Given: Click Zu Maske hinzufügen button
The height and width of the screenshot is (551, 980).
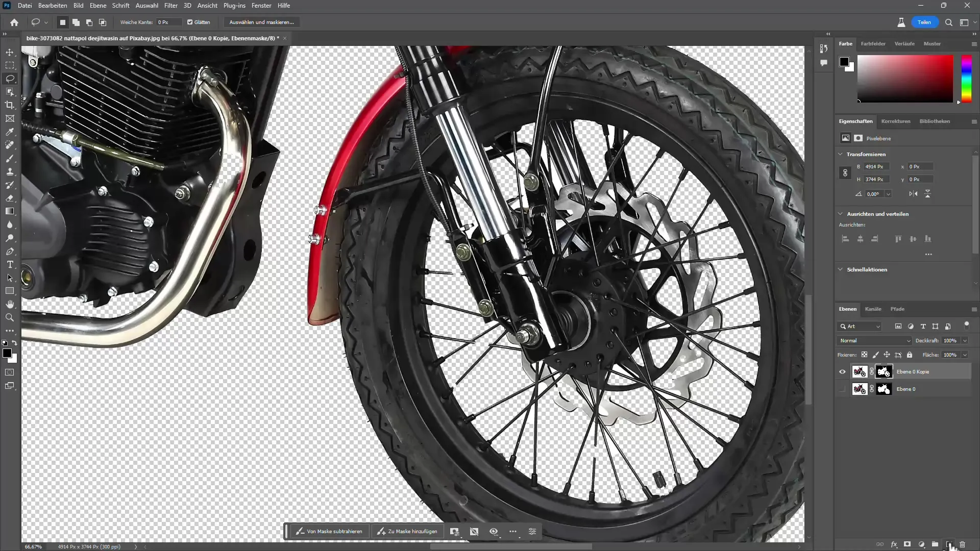Looking at the screenshot, I should [407, 532].
